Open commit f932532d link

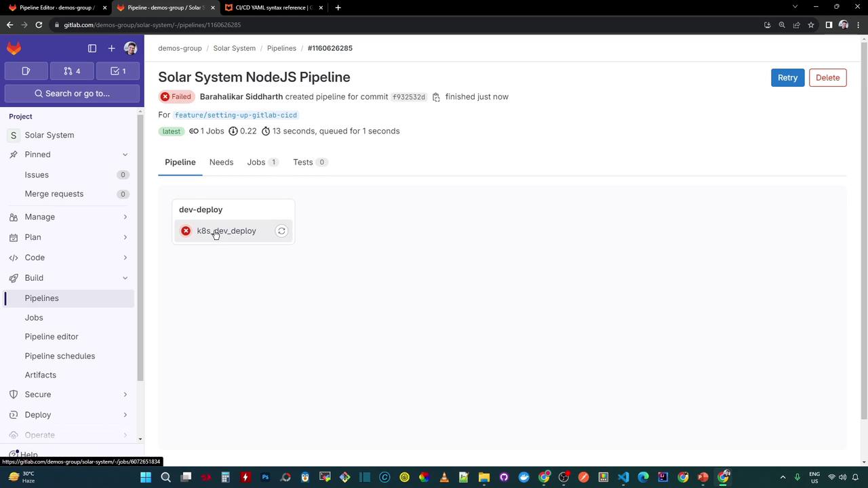(410, 97)
